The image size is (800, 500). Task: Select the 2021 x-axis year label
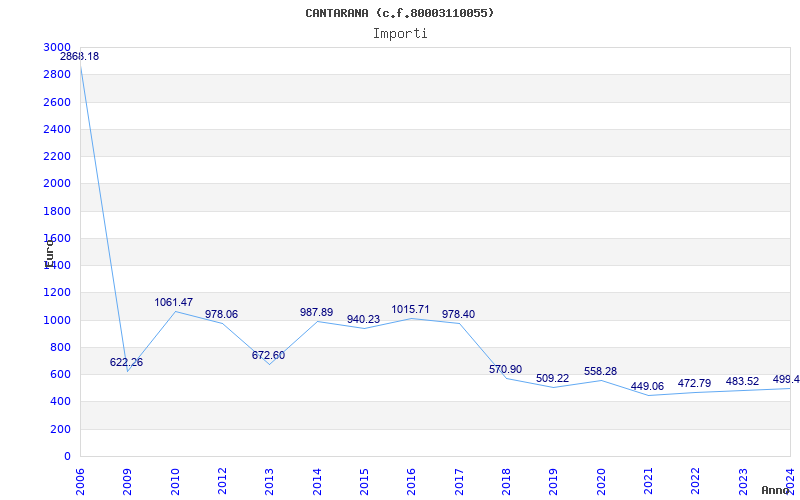[x=648, y=481]
